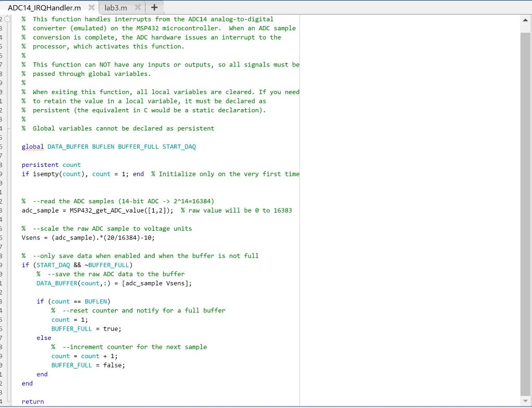Image resolution: width=532 pixels, height=408 pixels.
Task: Collapse the comment block using the fold control
Action: click(7, 19)
